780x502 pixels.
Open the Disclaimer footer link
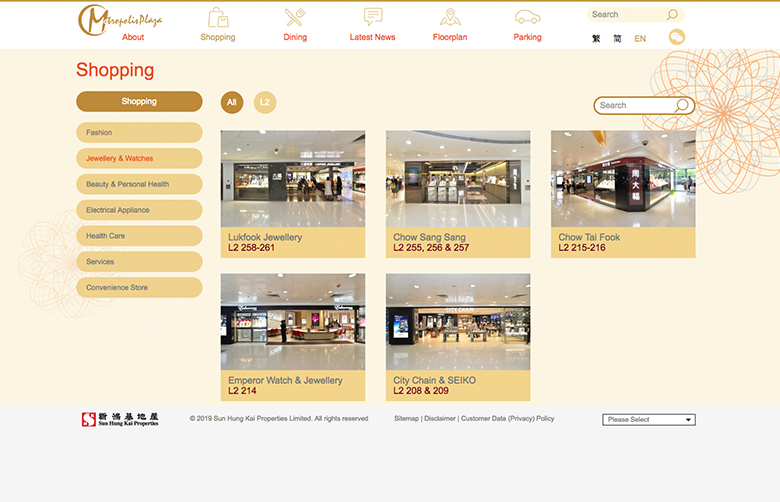click(x=440, y=419)
